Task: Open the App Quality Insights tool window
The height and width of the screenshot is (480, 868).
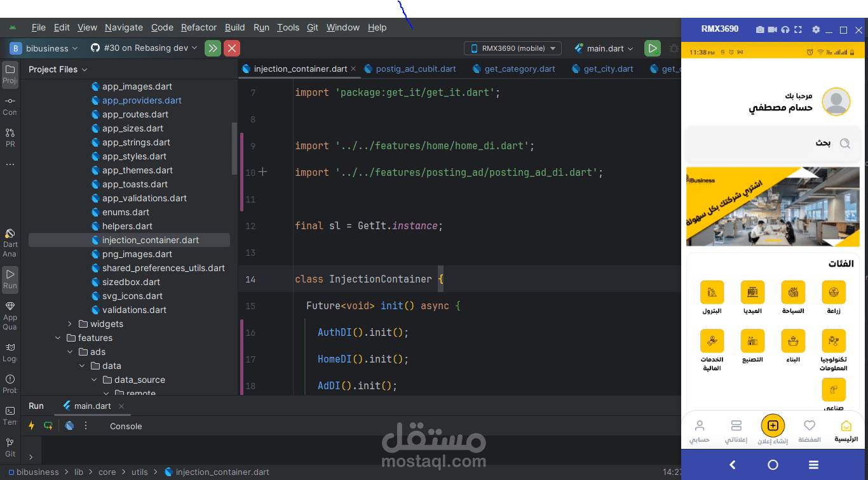Action: pyautogui.click(x=10, y=316)
